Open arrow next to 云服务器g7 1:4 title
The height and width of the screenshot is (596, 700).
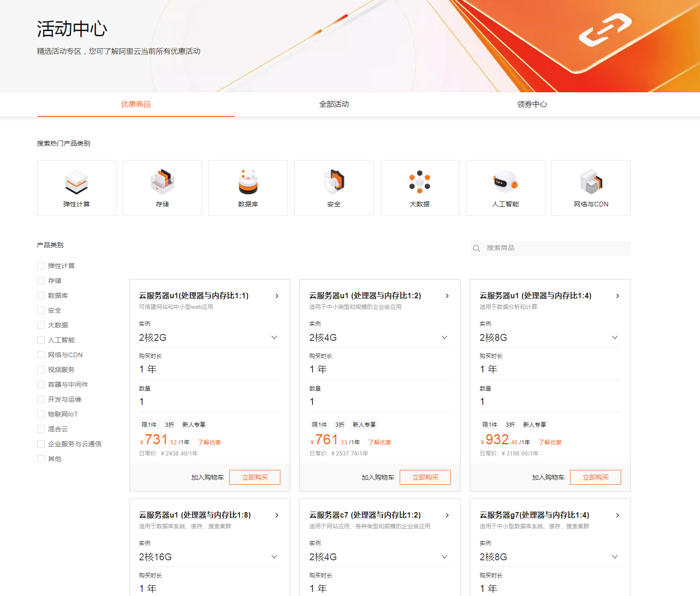[618, 515]
